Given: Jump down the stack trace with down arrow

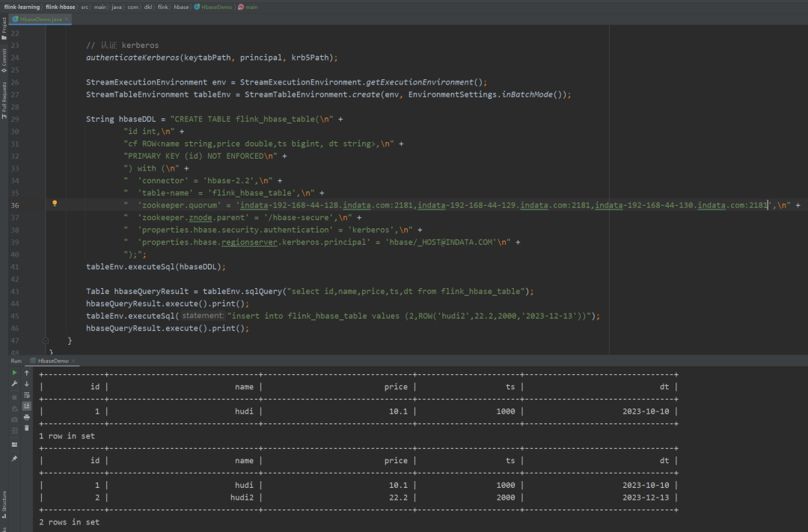Looking at the screenshot, I should pyautogui.click(x=27, y=383).
